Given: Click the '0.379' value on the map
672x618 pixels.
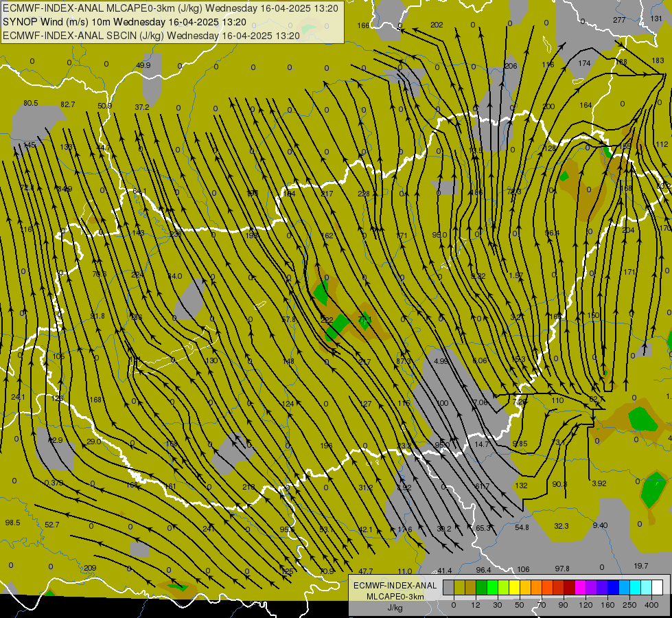Looking at the screenshot, I should point(54,483).
